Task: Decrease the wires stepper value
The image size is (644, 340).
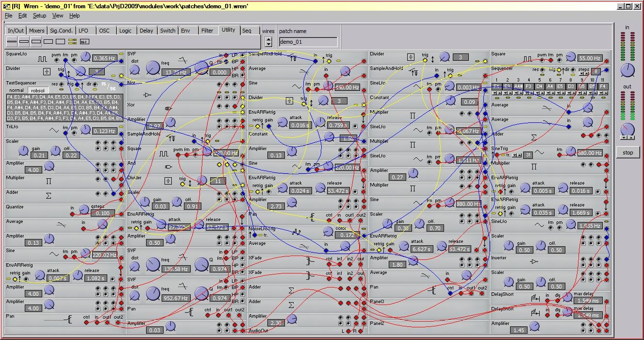Action: (269, 44)
